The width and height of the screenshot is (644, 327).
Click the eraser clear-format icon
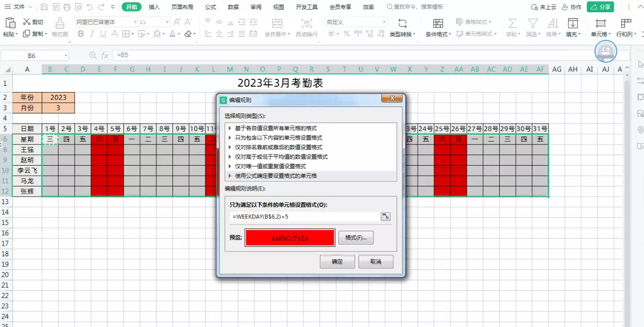point(188,34)
